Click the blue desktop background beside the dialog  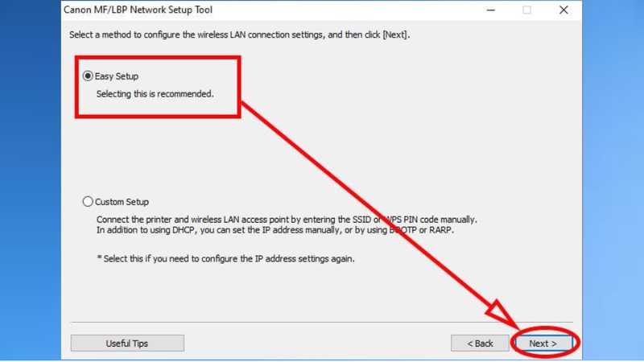click(x=31, y=180)
